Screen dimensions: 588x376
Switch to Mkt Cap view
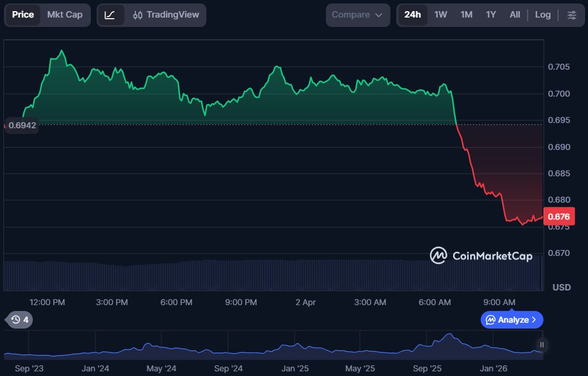pyautogui.click(x=64, y=15)
